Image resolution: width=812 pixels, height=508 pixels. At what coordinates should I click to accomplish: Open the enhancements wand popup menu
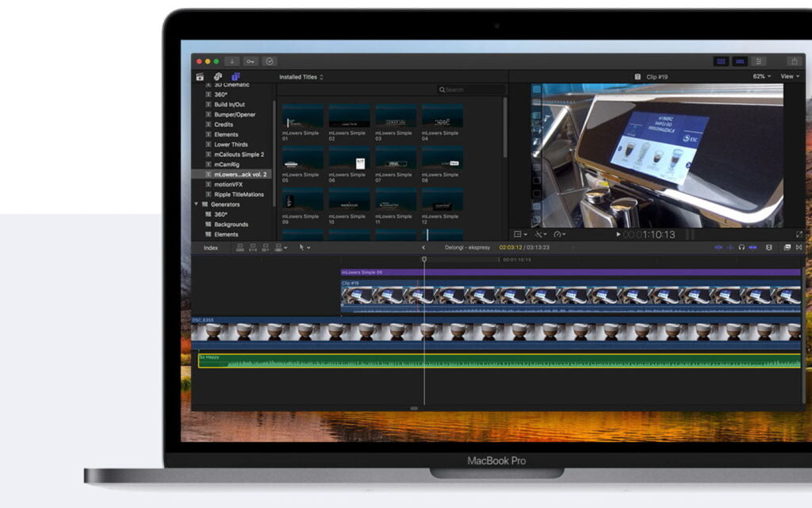coord(541,235)
